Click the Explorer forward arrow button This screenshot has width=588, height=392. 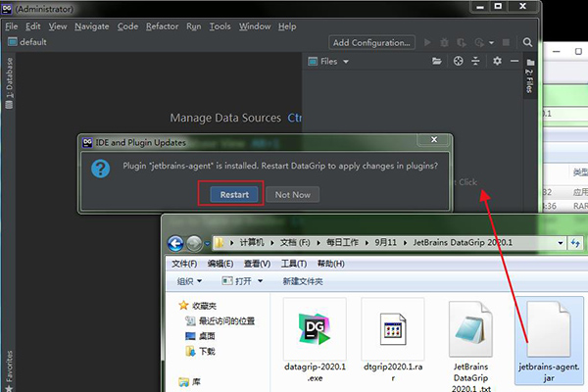click(x=194, y=243)
